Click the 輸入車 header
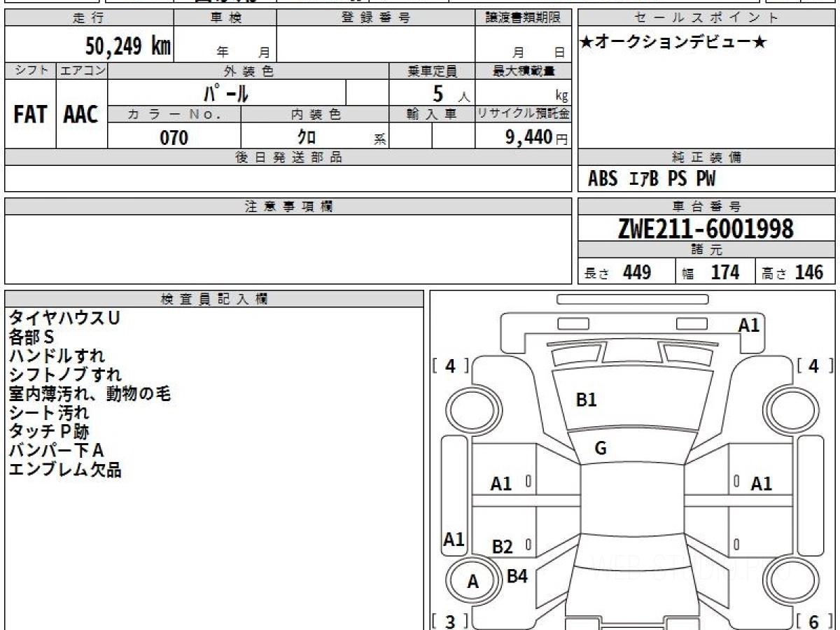Screen dimensions: 840x630 pos(432,115)
